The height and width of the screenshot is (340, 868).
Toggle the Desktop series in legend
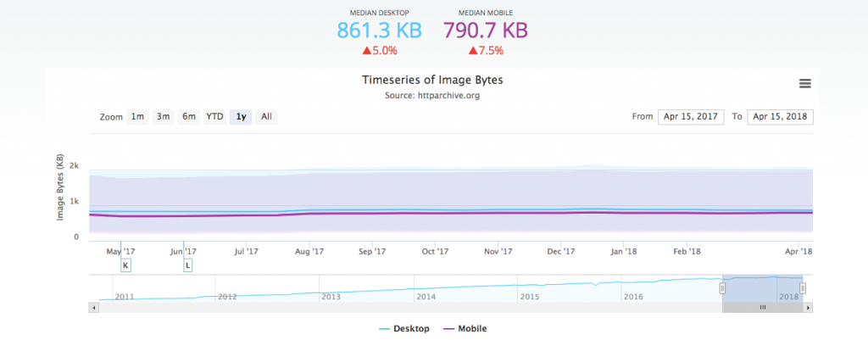coord(405,328)
